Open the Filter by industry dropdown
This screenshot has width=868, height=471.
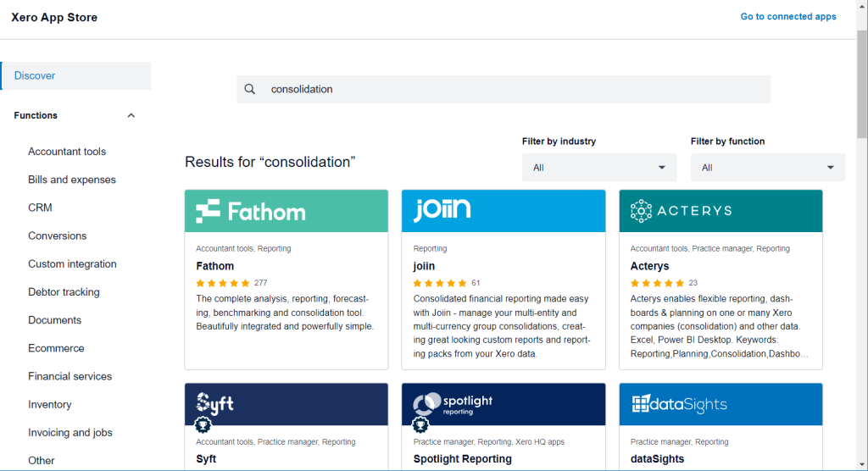(598, 168)
